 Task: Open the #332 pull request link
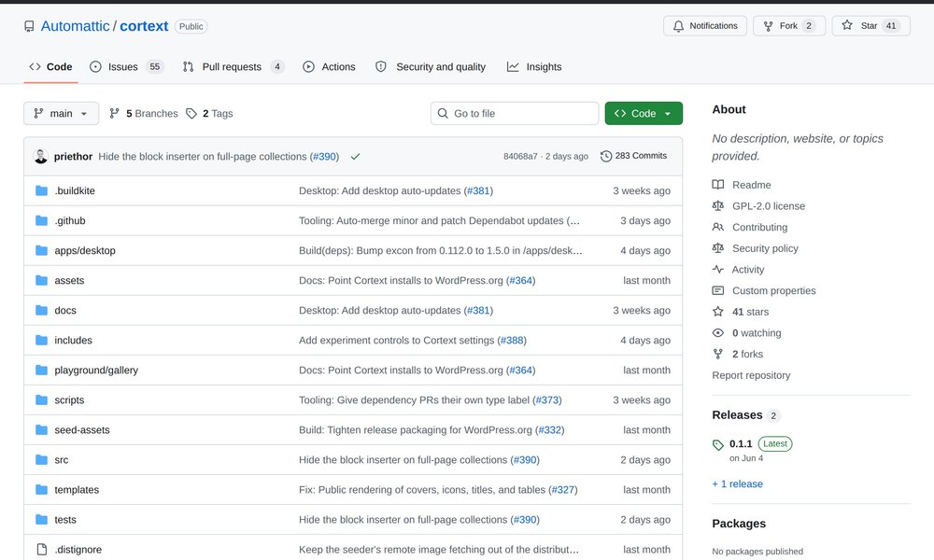click(x=550, y=429)
